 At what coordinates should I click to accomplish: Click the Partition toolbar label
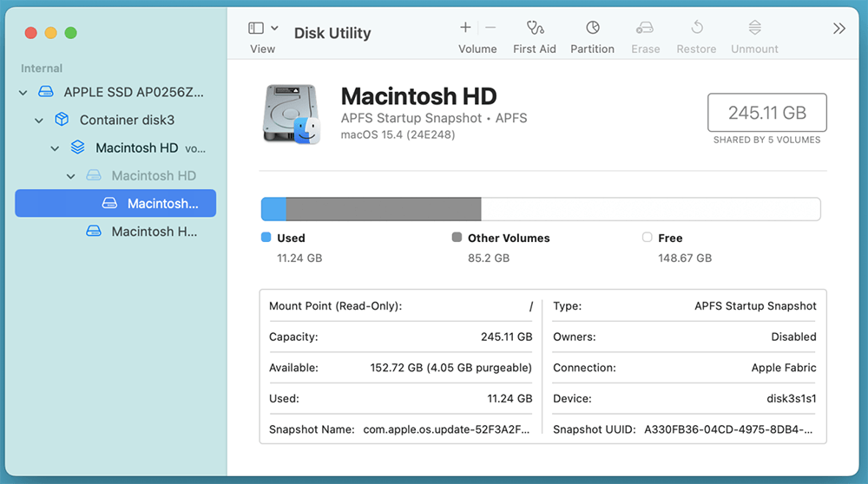(x=592, y=49)
